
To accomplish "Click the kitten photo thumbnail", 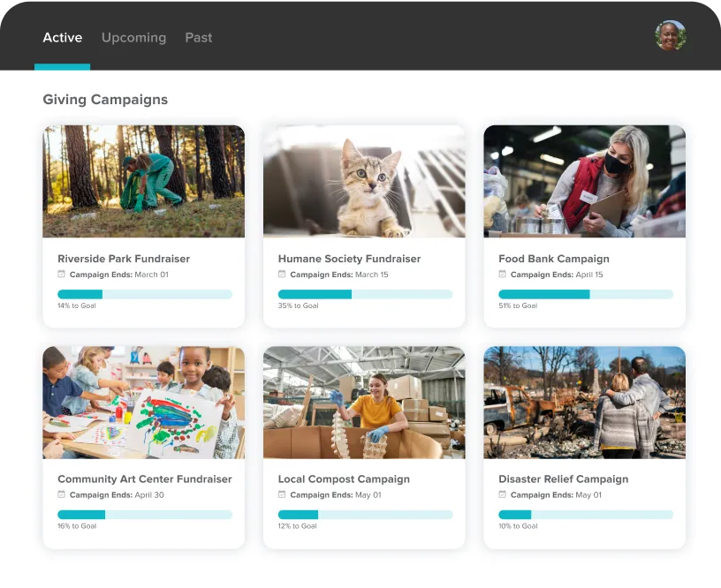I will tap(364, 182).
